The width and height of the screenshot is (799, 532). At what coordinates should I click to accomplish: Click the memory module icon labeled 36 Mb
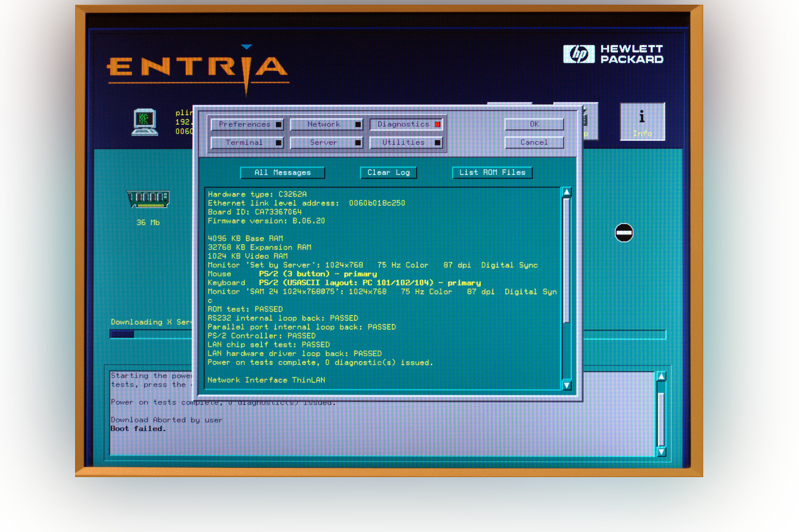click(148, 199)
